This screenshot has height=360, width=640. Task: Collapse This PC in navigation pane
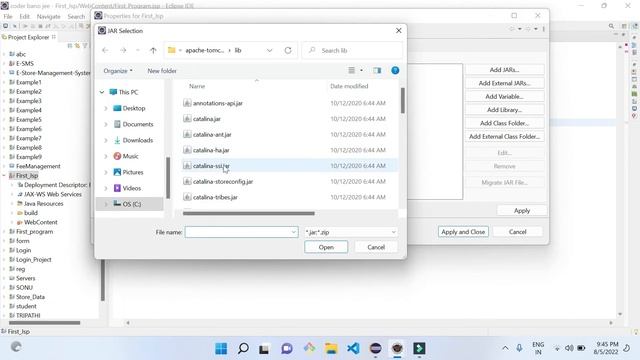(102, 92)
